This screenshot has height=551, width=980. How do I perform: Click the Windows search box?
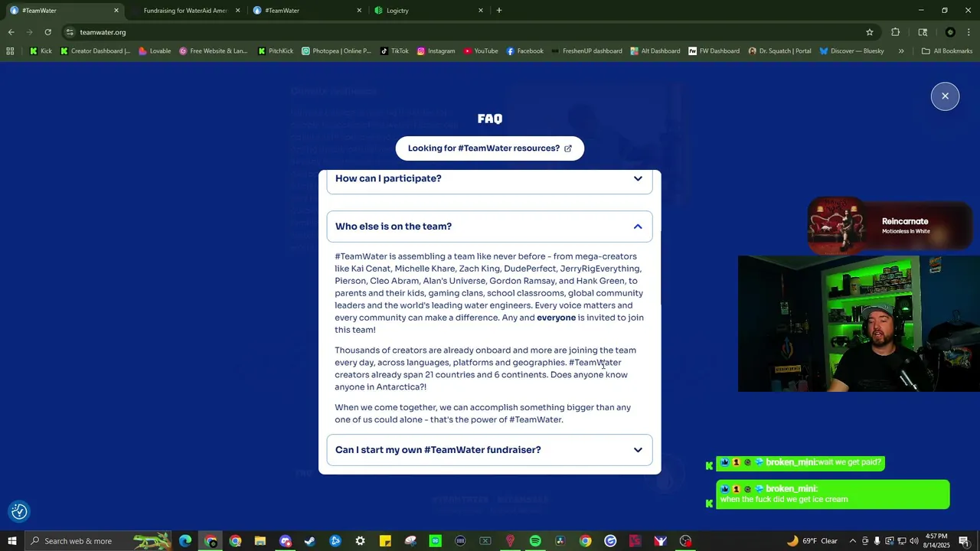pos(98,541)
